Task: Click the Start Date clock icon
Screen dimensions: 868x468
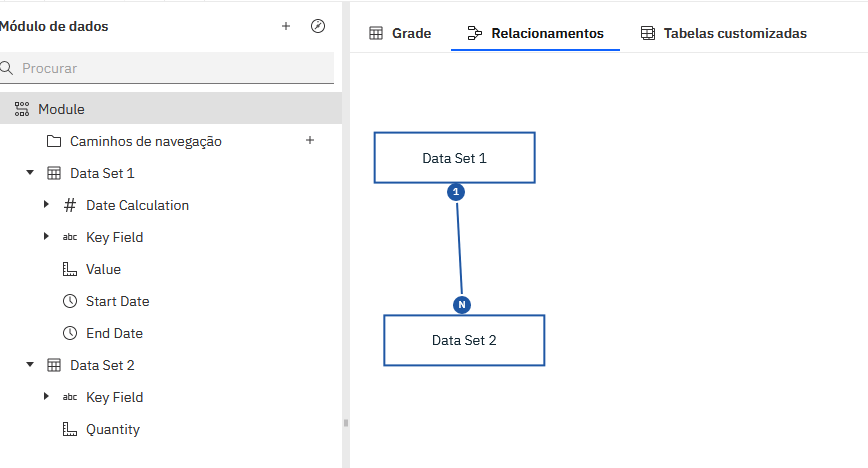Action: [70, 301]
